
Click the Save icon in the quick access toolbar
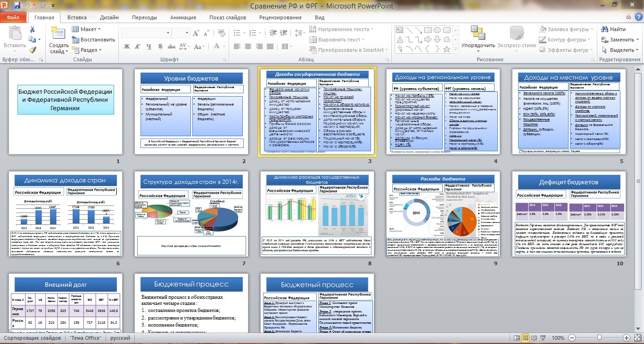point(17,6)
